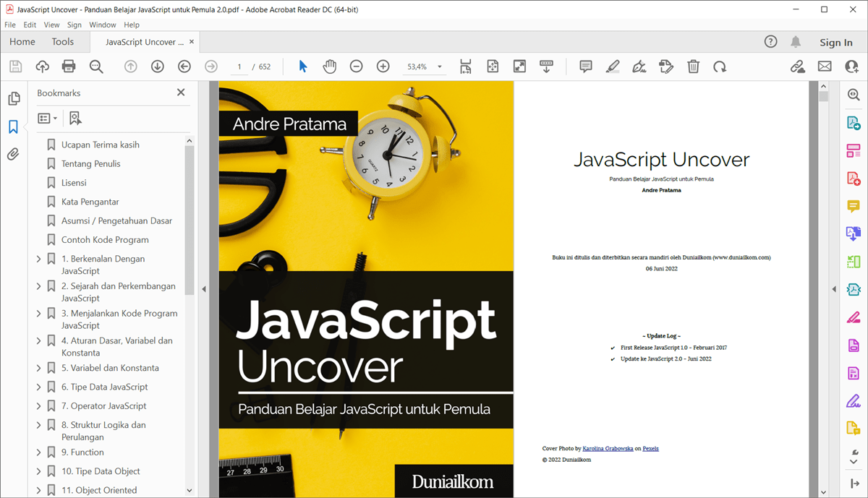
Task: Open the View menu
Action: tap(51, 25)
